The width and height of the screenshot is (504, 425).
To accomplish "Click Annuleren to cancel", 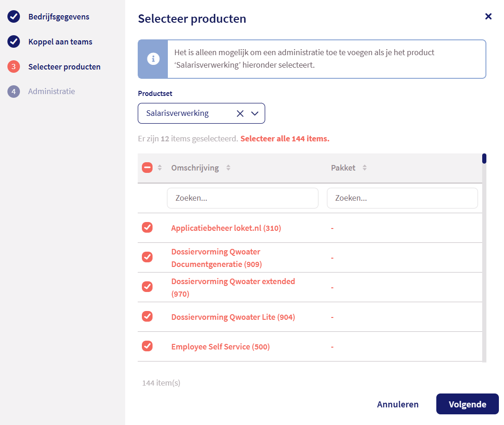I will [398, 404].
